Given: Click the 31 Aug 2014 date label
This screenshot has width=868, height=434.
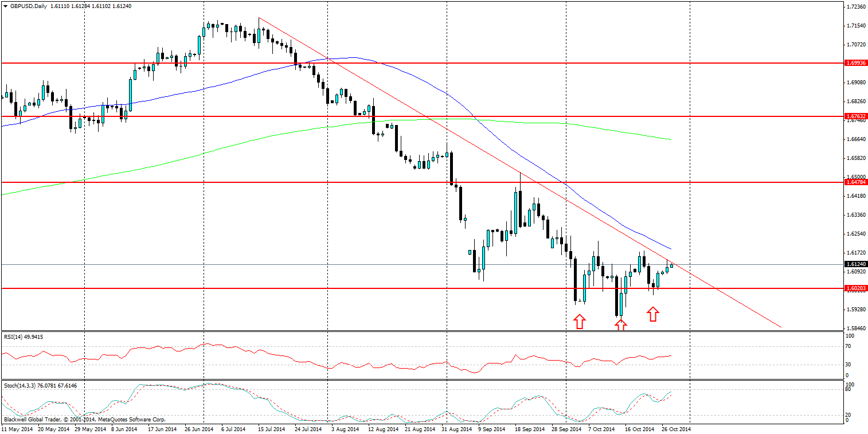Looking at the screenshot, I should 456,428.
